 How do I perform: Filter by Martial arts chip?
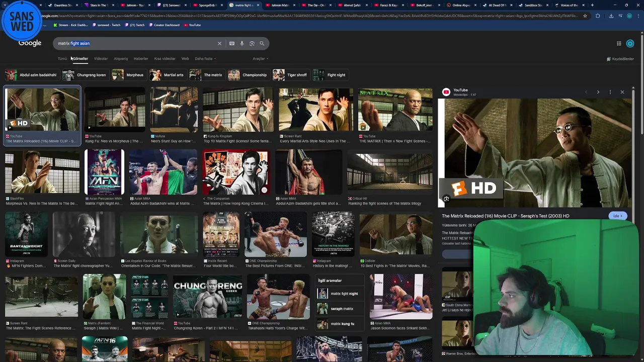168,75
